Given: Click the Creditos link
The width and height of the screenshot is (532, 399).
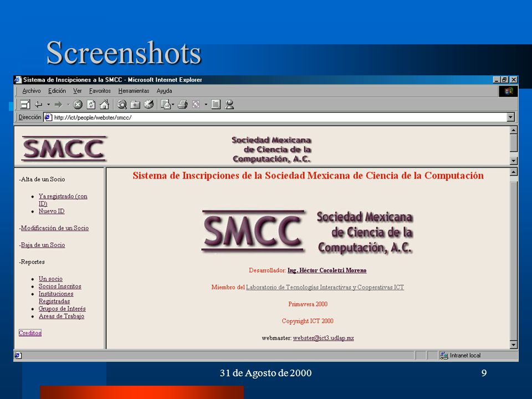Looking at the screenshot, I should (30, 333).
